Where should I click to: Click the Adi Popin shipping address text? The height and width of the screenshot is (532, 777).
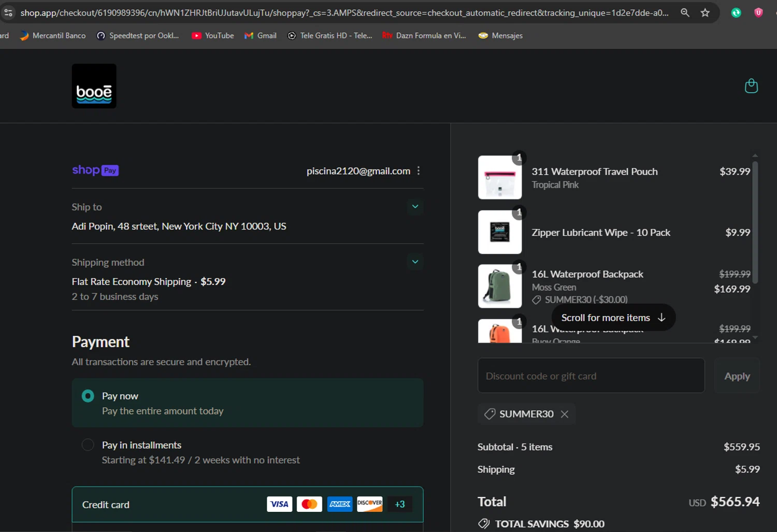pyautogui.click(x=179, y=226)
